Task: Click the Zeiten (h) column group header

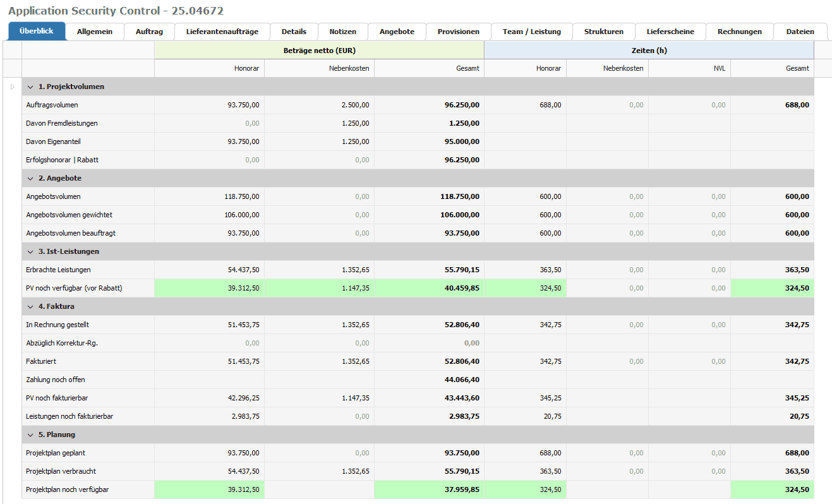Action: click(x=649, y=51)
